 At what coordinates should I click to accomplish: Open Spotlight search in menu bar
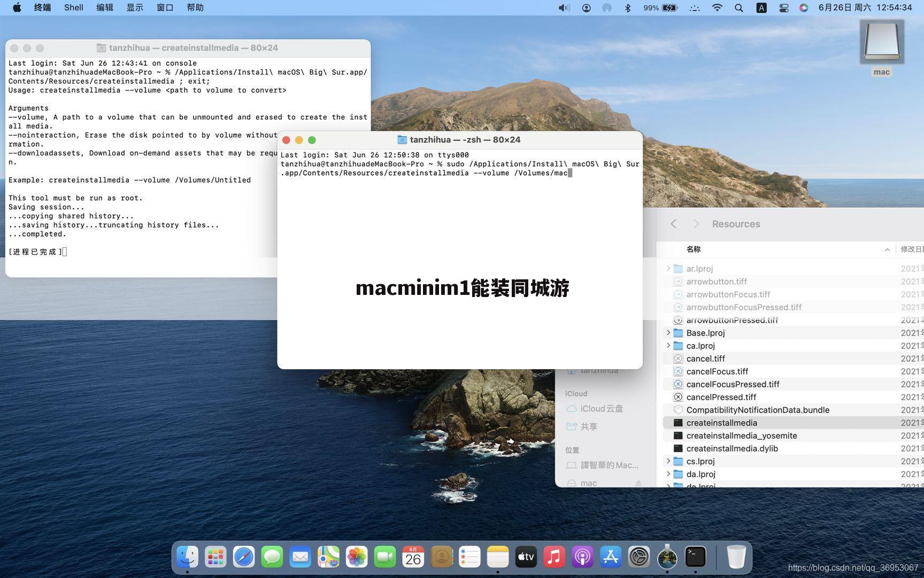click(739, 8)
